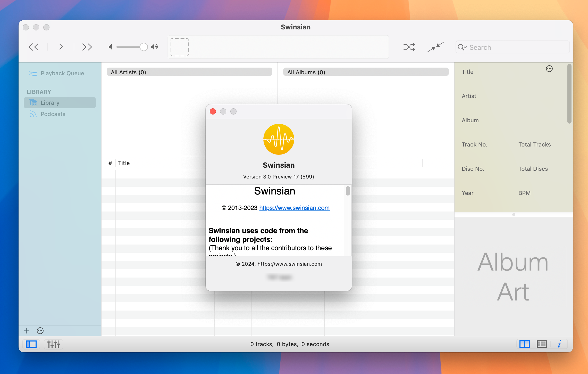Select Podcasts under LIBRARY section
The width and height of the screenshot is (588, 374).
(53, 114)
